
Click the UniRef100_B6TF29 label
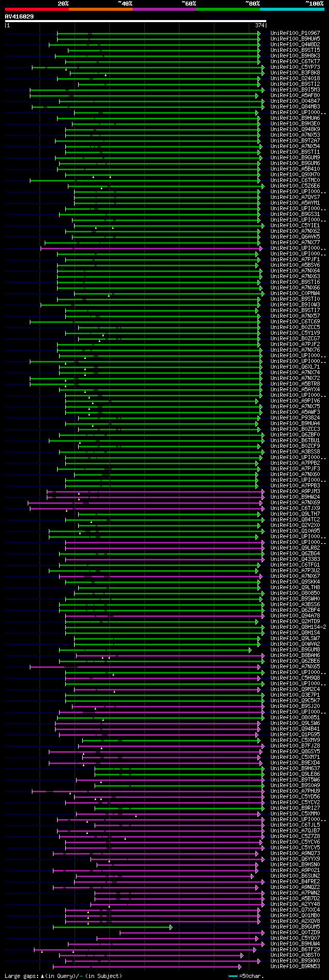[295, 949]
